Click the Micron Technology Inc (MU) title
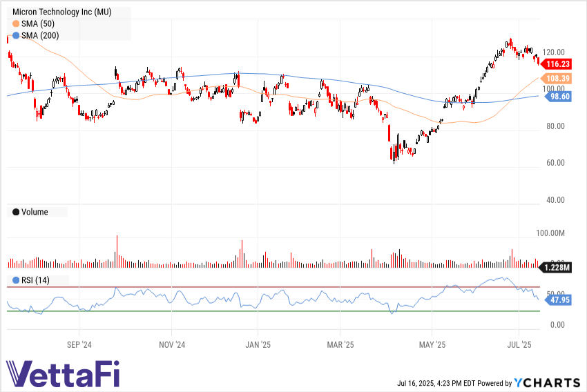This screenshot has width=587, height=392. click(61, 12)
